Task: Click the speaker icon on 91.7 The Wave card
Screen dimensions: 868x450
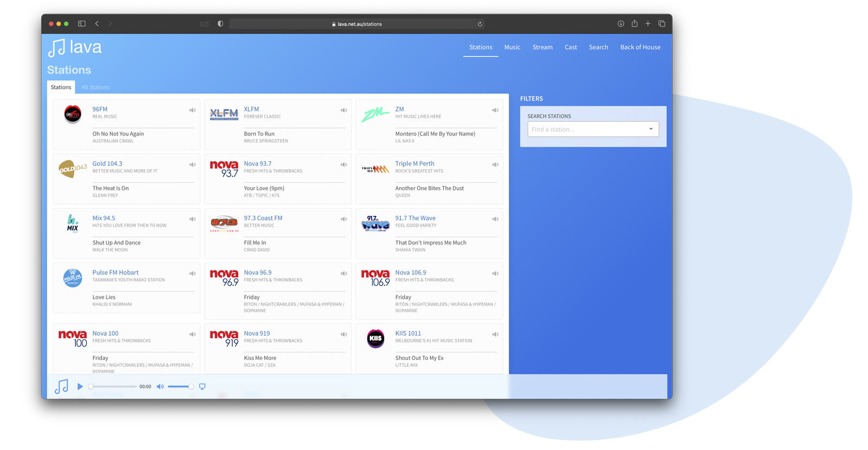Action: click(x=495, y=219)
